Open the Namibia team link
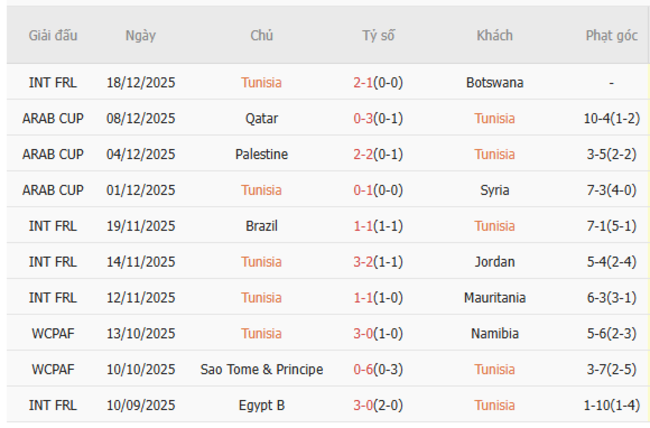This screenshot has width=650, height=428. [x=495, y=333]
